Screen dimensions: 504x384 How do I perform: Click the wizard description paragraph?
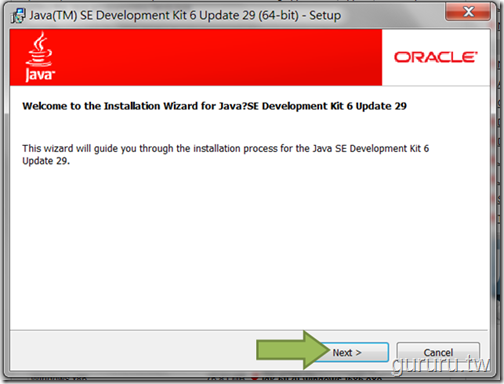(225, 154)
